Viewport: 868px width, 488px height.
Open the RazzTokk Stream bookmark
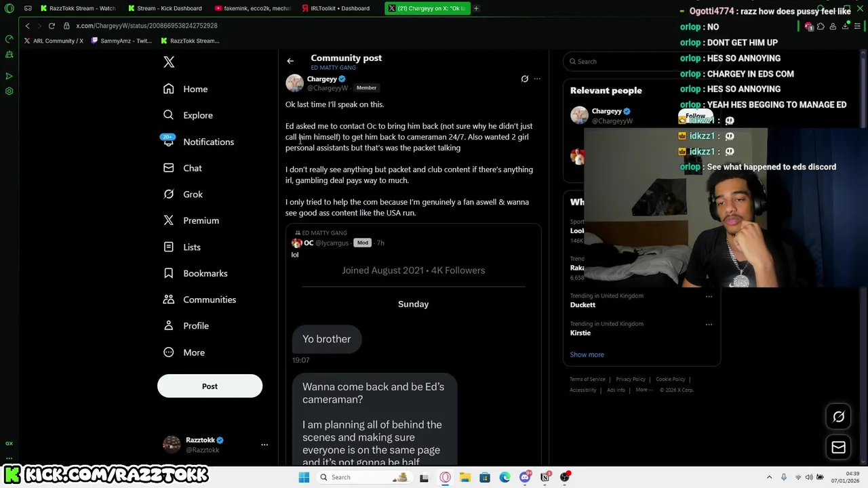(190, 41)
